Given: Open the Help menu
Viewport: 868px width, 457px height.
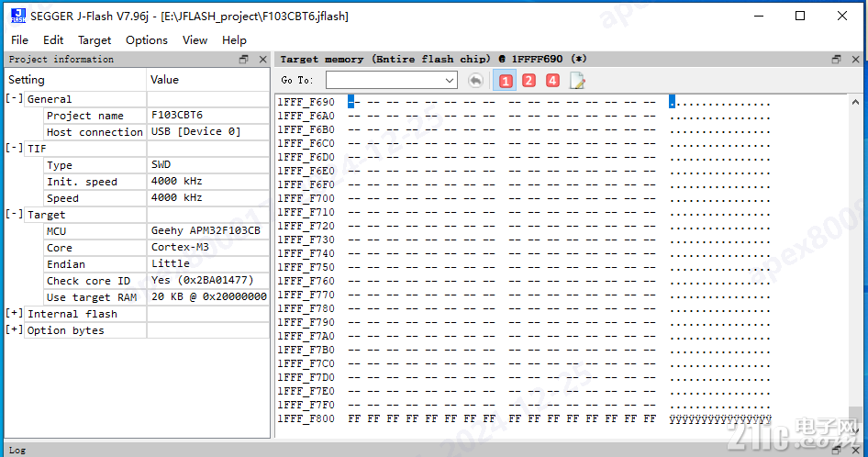Looking at the screenshot, I should click(x=234, y=39).
